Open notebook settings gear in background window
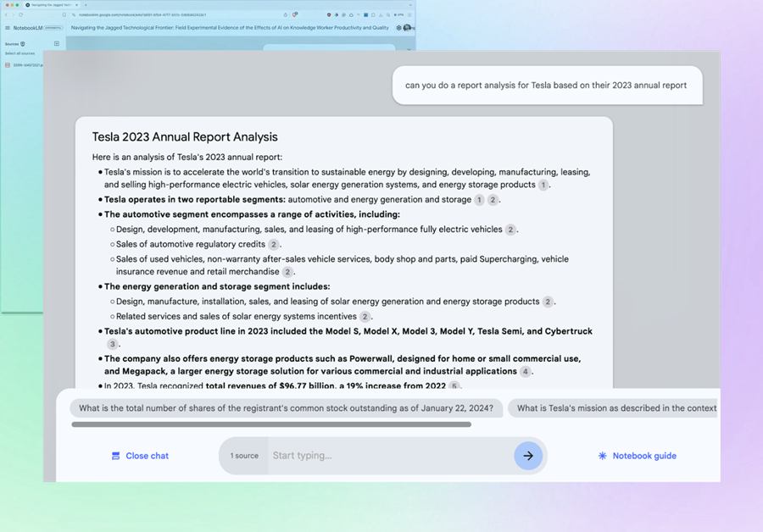The height and width of the screenshot is (532, 763). coord(398,28)
